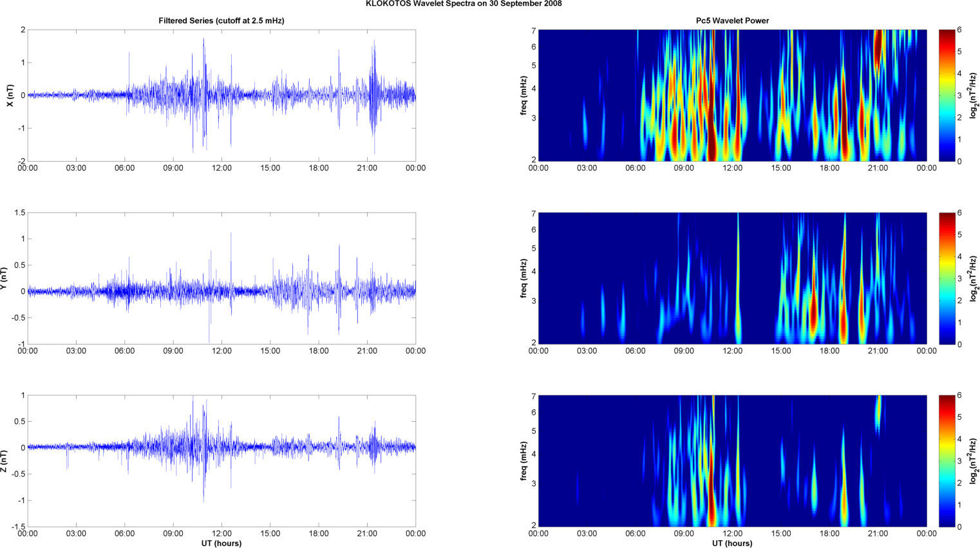This screenshot has width=980, height=548.
Task: Click UT (hours) label under Z series plot
Action: click(x=221, y=543)
